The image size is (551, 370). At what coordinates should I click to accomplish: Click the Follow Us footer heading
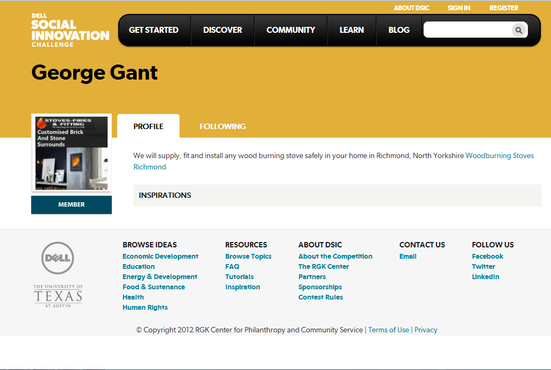click(493, 245)
